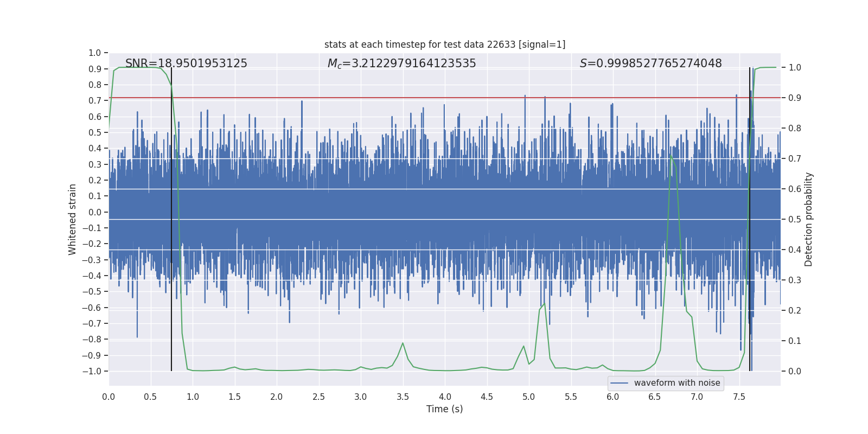Select Time axis tick label 3.0
The height and width of the screenshot is (434, 868).
[361, 397]
